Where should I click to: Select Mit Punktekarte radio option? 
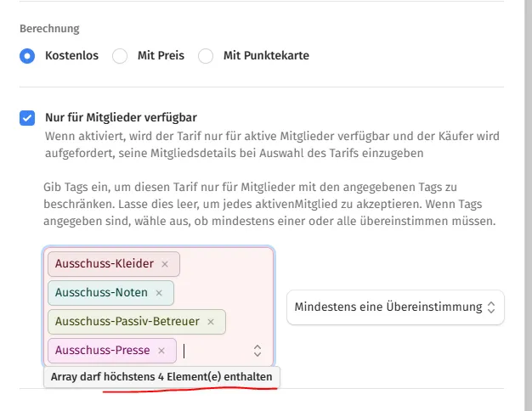[x=206, y=55]
